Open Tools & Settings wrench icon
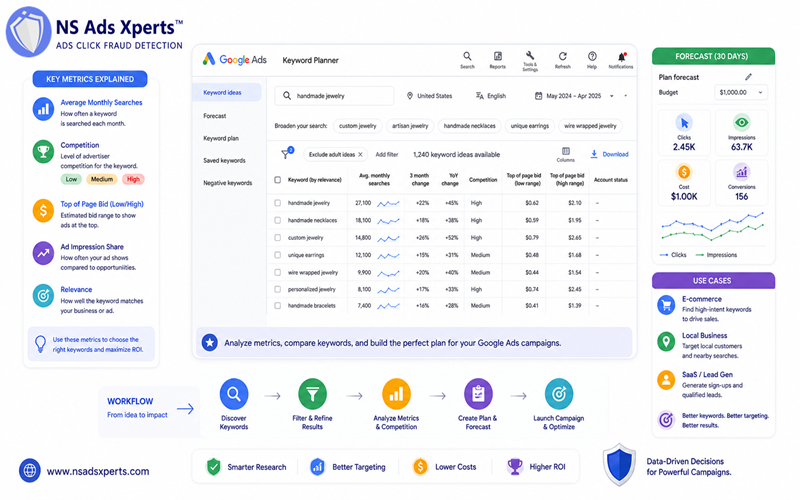Screen dimensions: 800x500 [x=530, y=55]
